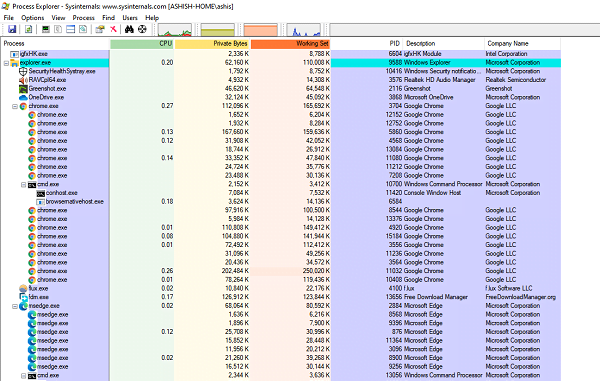Sort by the PID column header
This screenshot has height=381, width=600.
click(367, 44)
